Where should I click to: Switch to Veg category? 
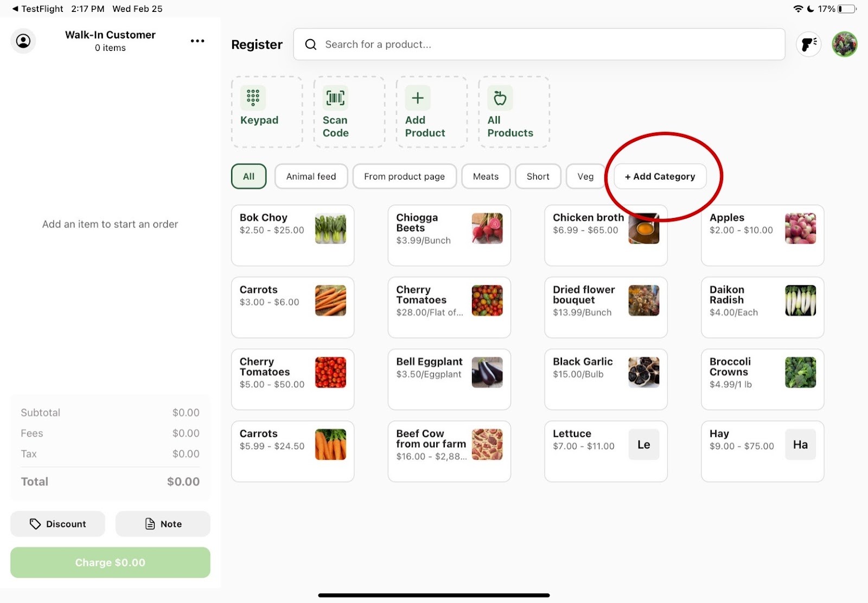click(x=585, y=177)
